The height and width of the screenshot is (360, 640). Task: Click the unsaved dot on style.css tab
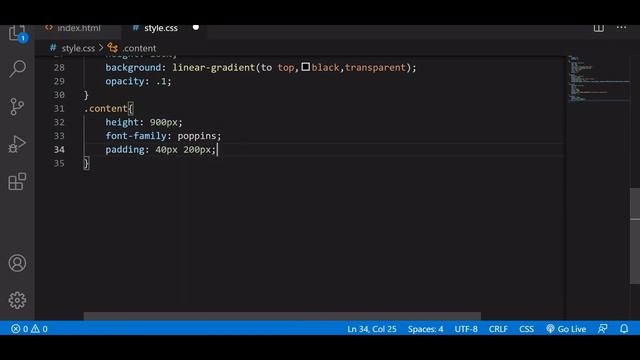coord(196,28)
